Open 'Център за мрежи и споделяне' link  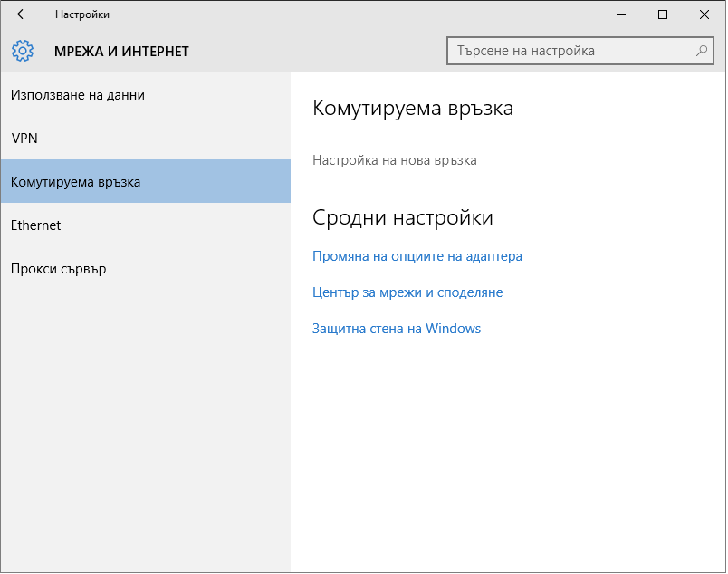pos(407,292)
